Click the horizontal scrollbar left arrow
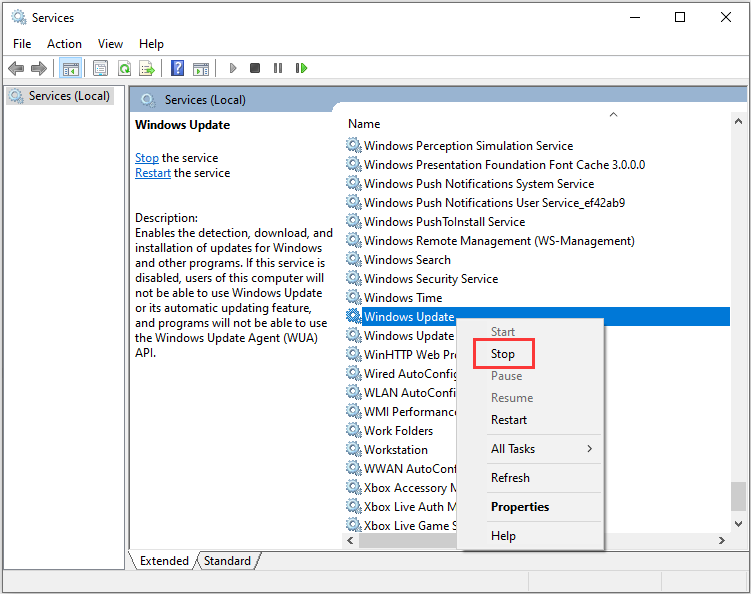 tap(350, 540)
